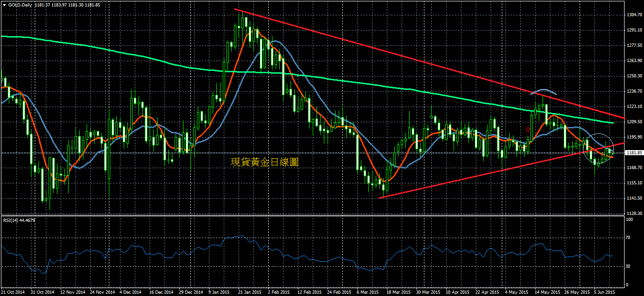Image resolution: width=644 pixels, height=296 pixels.
Task: Click the 21 Jan 2015 date label
Action: (250, 292)
